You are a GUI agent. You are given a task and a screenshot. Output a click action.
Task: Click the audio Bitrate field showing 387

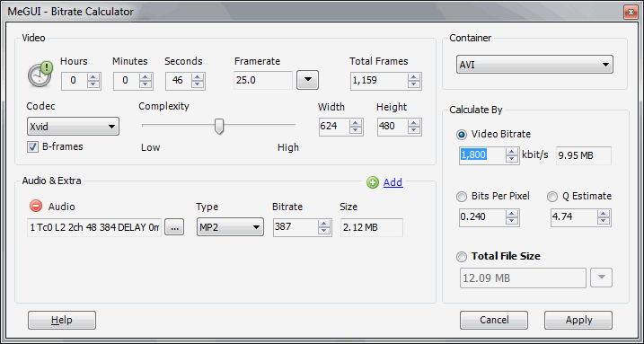click(296, 227)
